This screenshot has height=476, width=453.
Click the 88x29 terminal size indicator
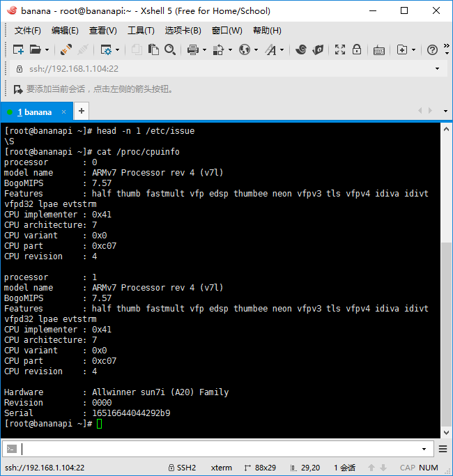click(x=260, y=468)
